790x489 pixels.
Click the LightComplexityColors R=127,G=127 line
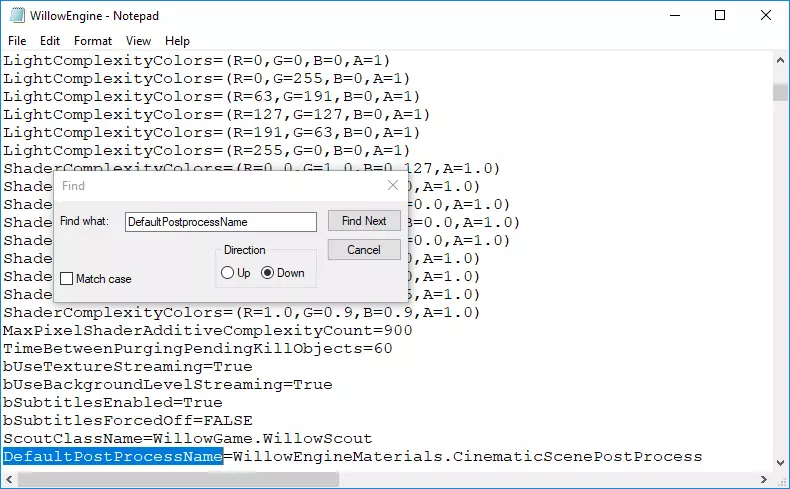217,114
